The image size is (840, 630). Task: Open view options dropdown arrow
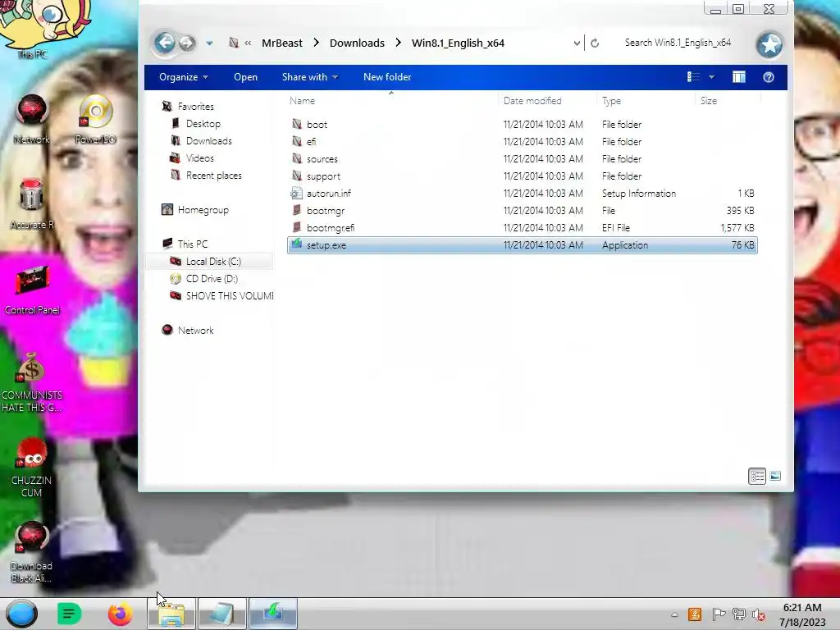[x=711, y=76]
